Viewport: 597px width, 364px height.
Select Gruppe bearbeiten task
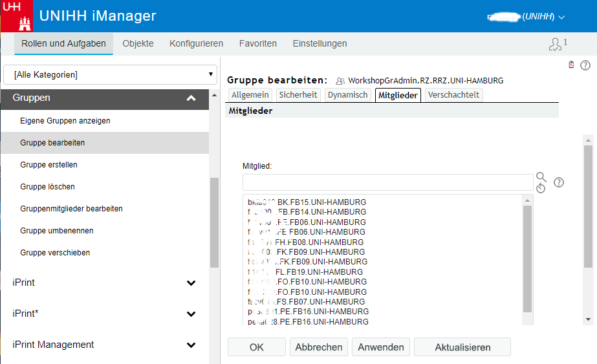coord(105,143)
